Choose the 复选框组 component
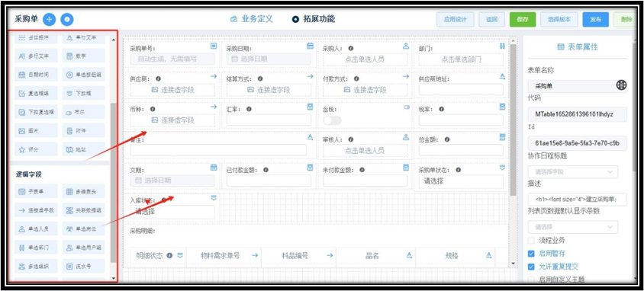Image resolution: width=644 pixels, height=291 pixels. [36, 93]
